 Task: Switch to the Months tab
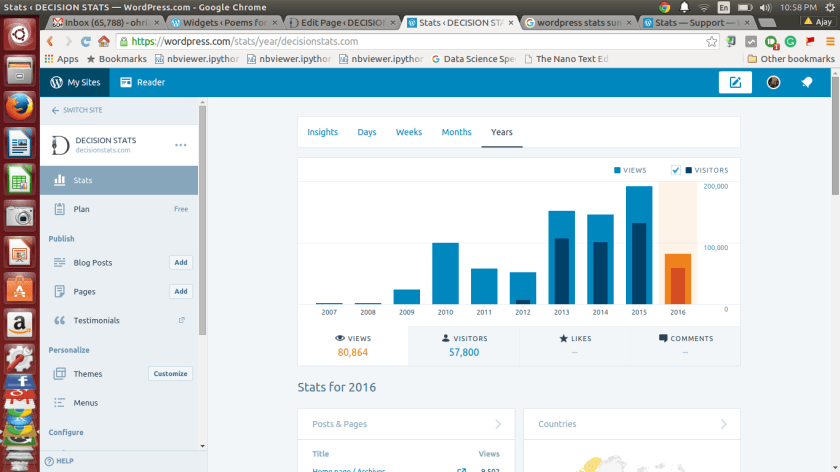pyautogui.click(x=456, y=132)
